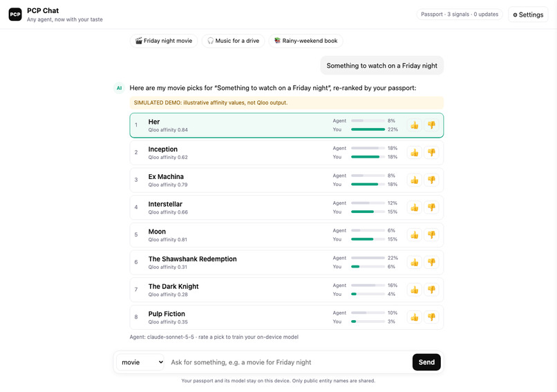
Task: Click Inception's Agent 18% bar
Action: pos(368,148)
